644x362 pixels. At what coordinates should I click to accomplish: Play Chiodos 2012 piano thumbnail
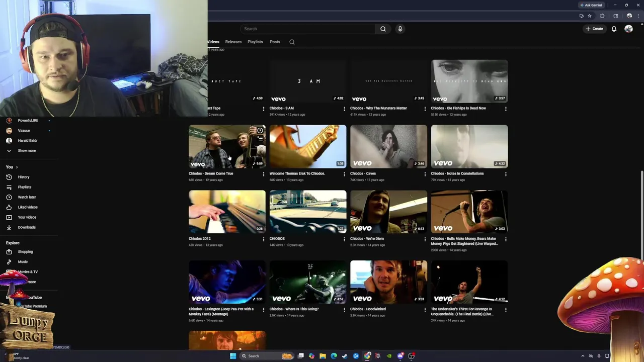[x=227, y=212]
